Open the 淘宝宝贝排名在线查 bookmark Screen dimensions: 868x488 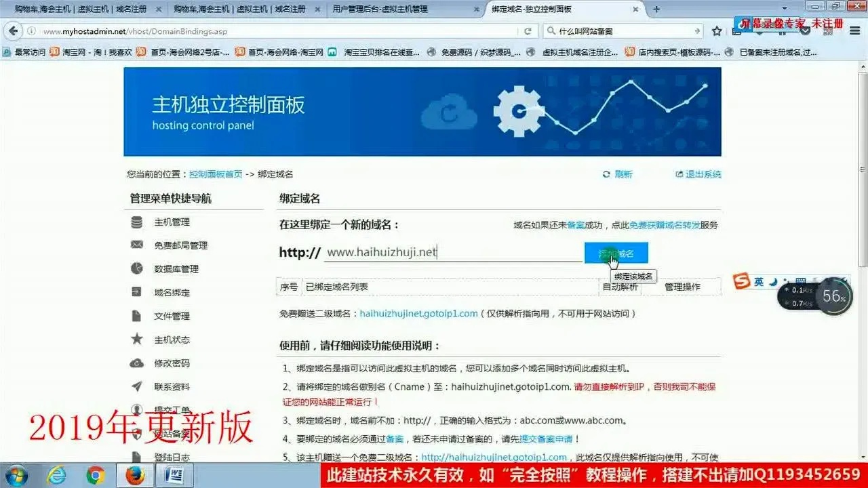click(x=374, y=52)
